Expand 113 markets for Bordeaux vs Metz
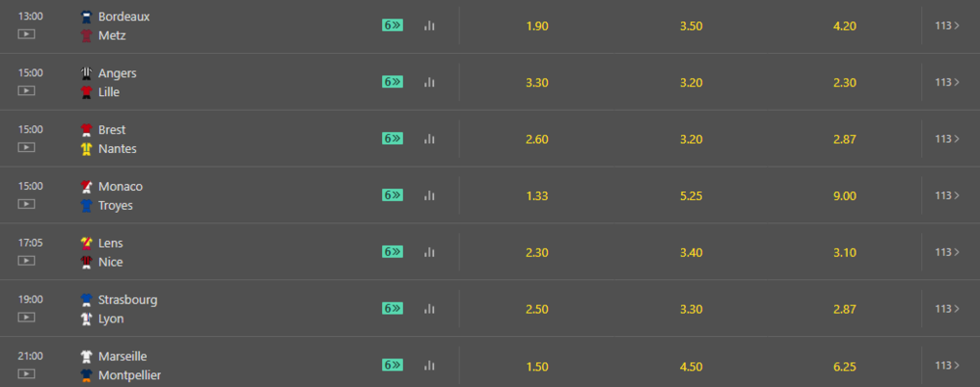The width and height of the screenshot is (980, 387). (947, 25)
